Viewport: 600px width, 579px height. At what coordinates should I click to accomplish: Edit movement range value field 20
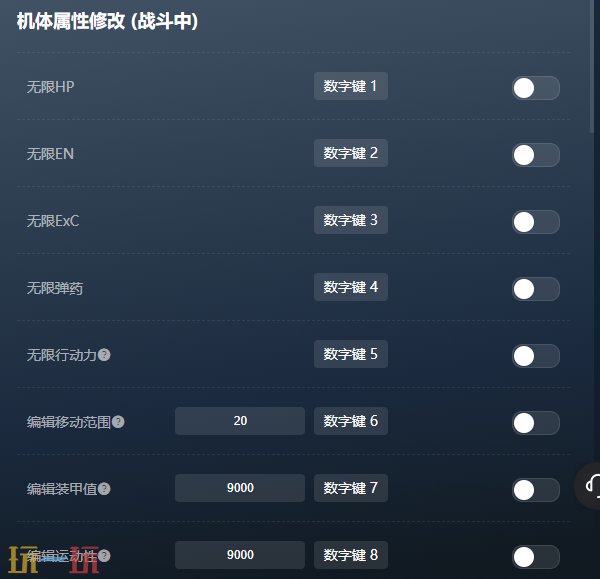pos(240,421)
